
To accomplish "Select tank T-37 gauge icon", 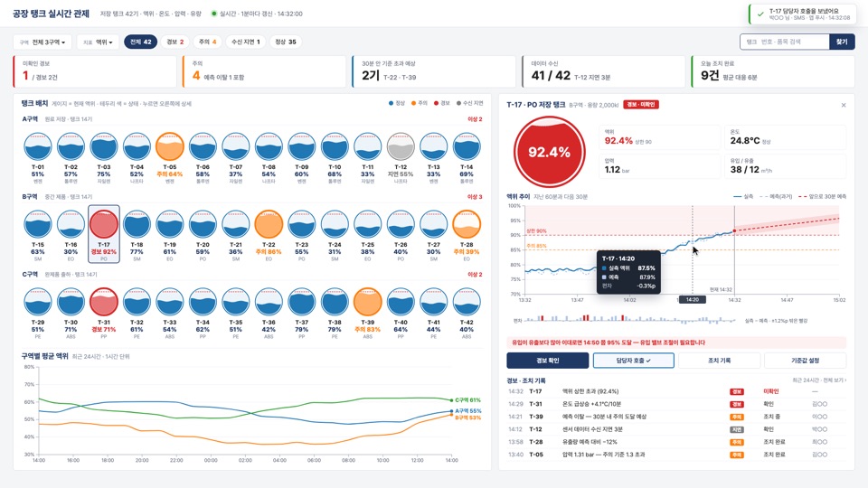I will pyautogui.click(x=302, y=302).
